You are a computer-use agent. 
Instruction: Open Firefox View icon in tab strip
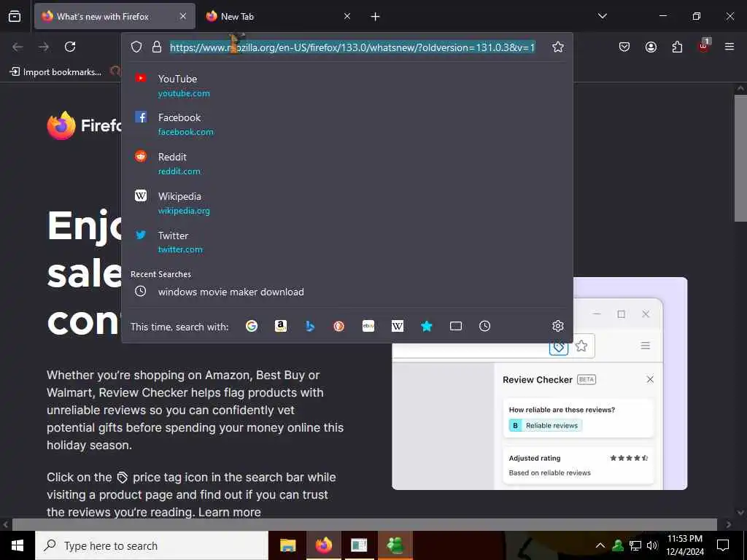click(x=15, y=16)
